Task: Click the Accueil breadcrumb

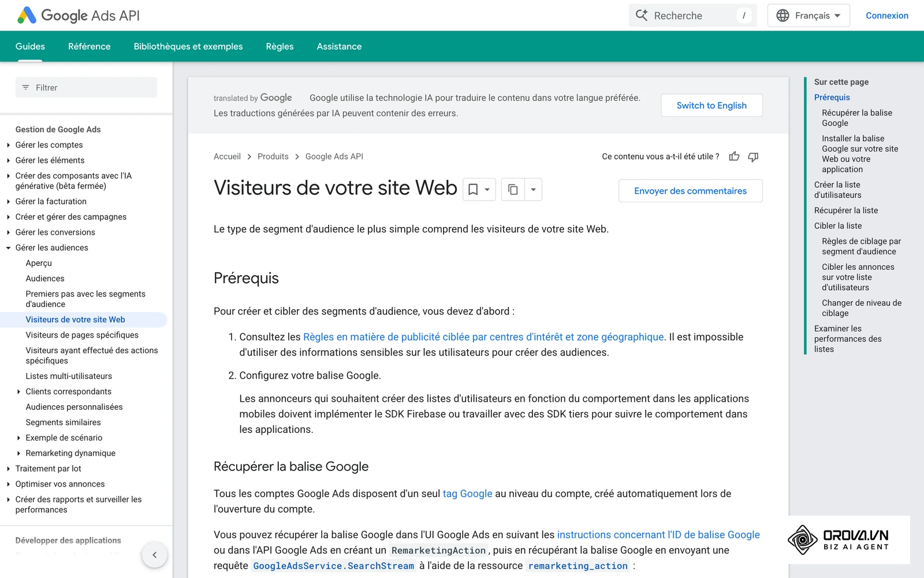Action: click(227, 157)
